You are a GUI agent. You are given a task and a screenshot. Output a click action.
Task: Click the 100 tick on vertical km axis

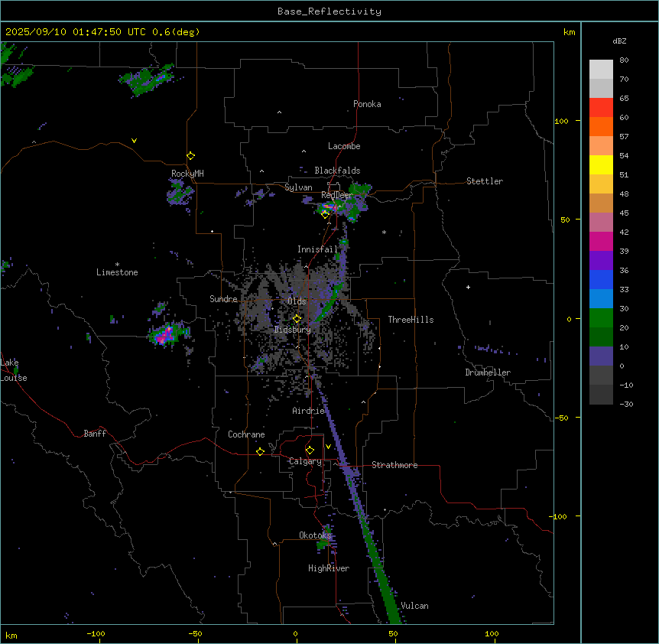pyautogui.click(x=561, y=121)
